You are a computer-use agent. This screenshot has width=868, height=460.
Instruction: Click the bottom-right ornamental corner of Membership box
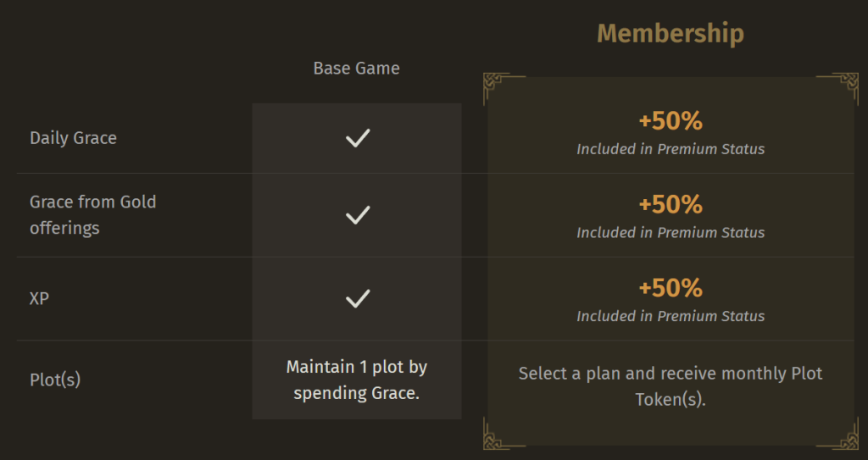(x=838, y=434)
